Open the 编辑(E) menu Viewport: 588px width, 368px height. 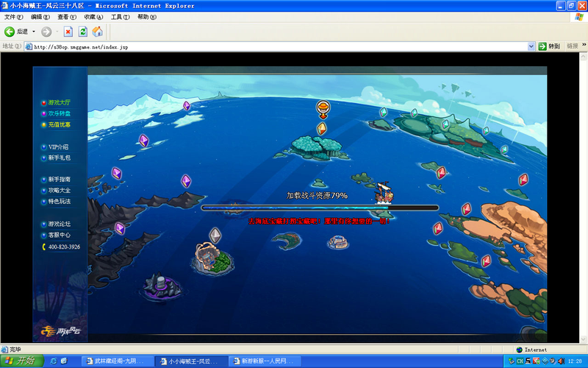(40, 17)
